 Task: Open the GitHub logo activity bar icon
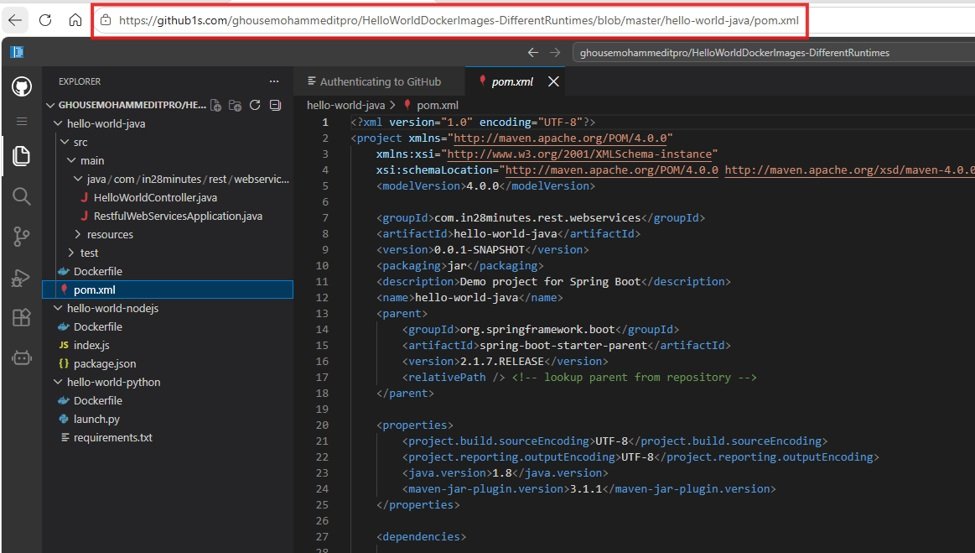coord(22,86)
